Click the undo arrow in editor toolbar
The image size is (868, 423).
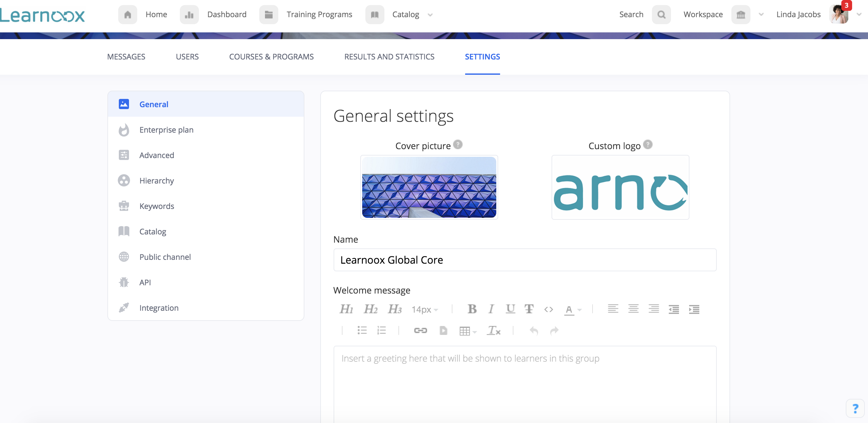[x=533, y=330]
